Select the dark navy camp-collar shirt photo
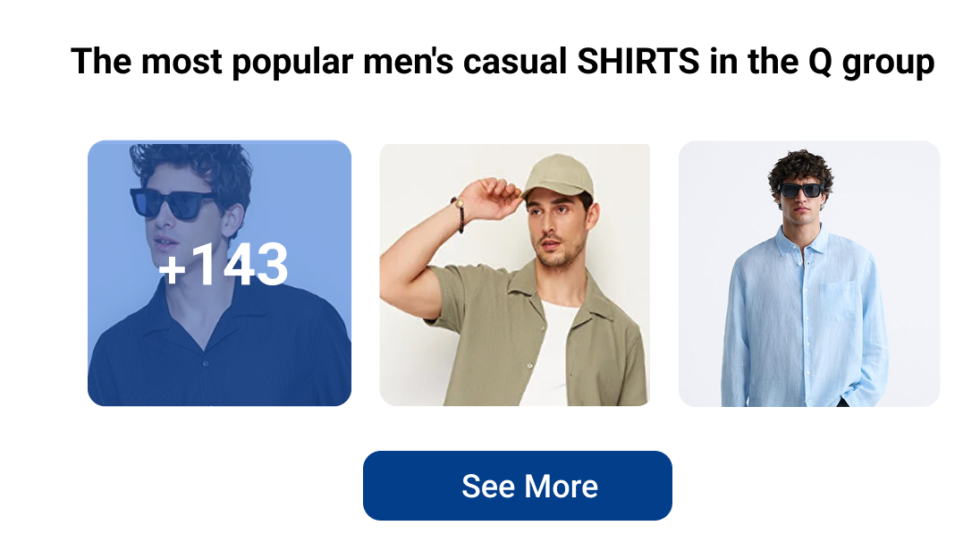Image resolution: width=980 pixels, height=551 pixels. (x=219, y=274)
